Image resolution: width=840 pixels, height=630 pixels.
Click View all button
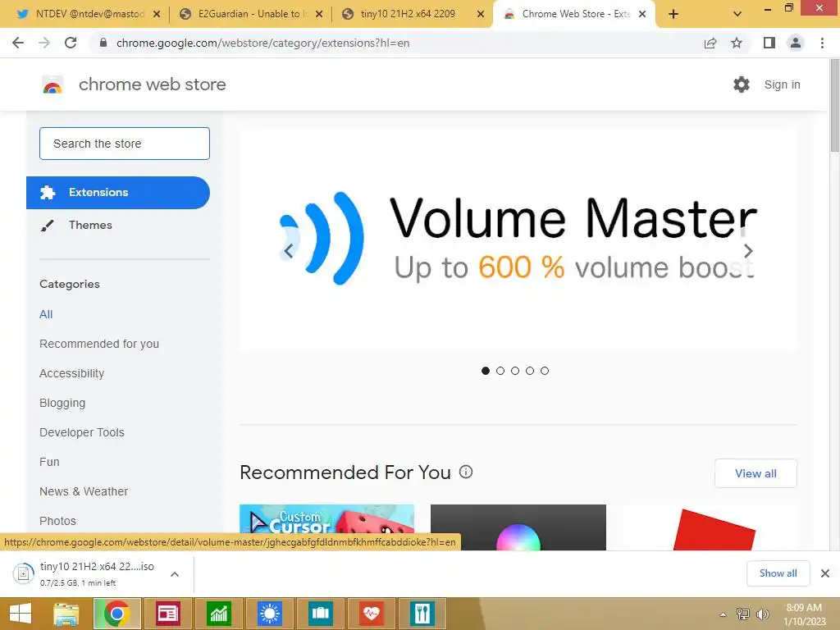756,473
